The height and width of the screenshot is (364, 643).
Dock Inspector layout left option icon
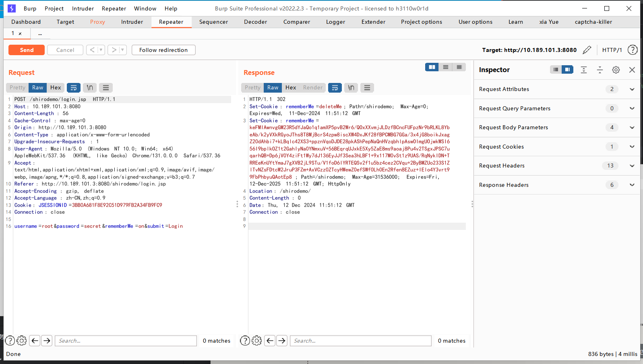coord(556,70)
